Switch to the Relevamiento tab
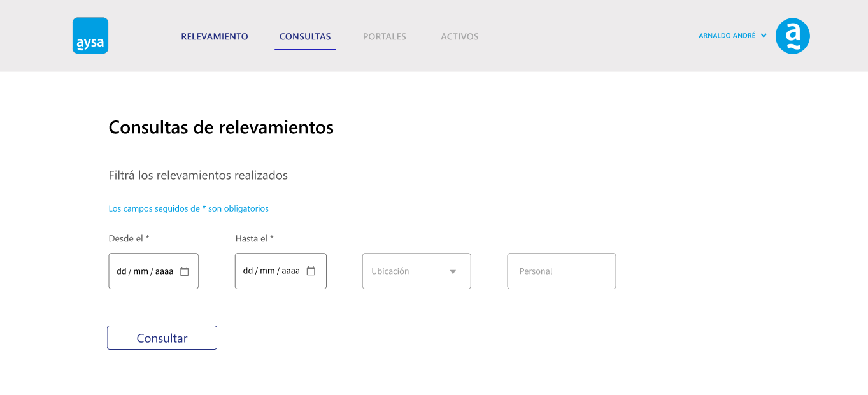The image size is (868, 395). [x=215, y=37]
